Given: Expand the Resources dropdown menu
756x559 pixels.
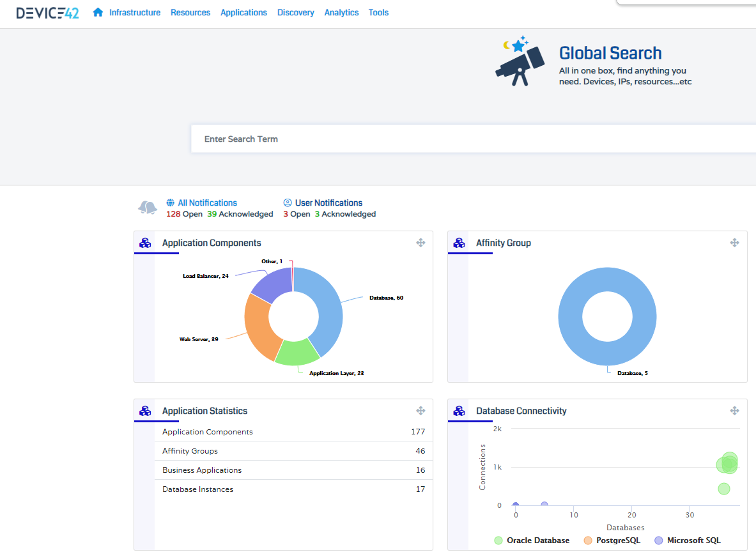Looking at the screenshot, I should (x=190, y=12).
